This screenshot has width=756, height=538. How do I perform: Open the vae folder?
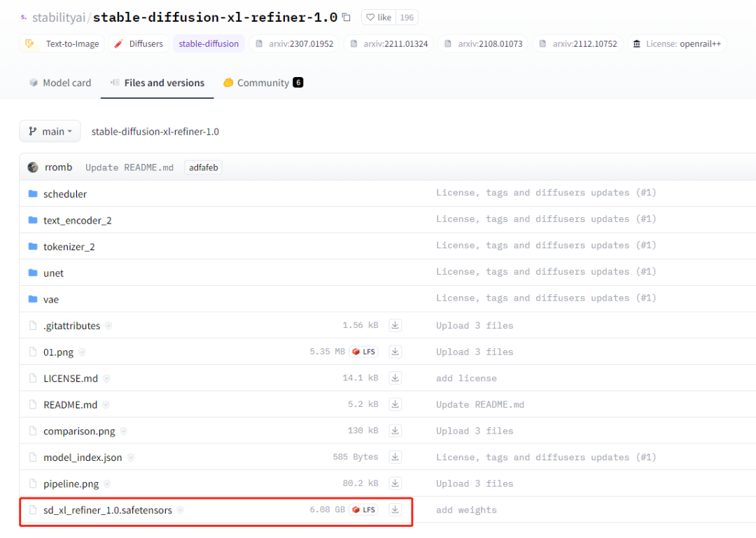click(x=51, y=300)
